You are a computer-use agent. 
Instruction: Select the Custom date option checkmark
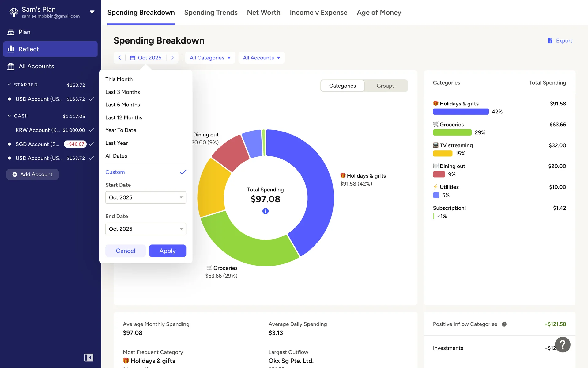coord(183,172)
